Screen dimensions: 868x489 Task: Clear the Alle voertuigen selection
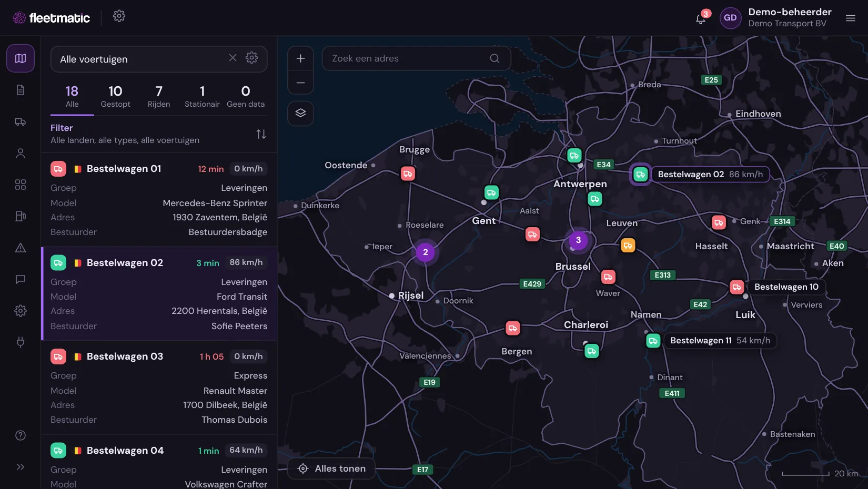(233, 58)
